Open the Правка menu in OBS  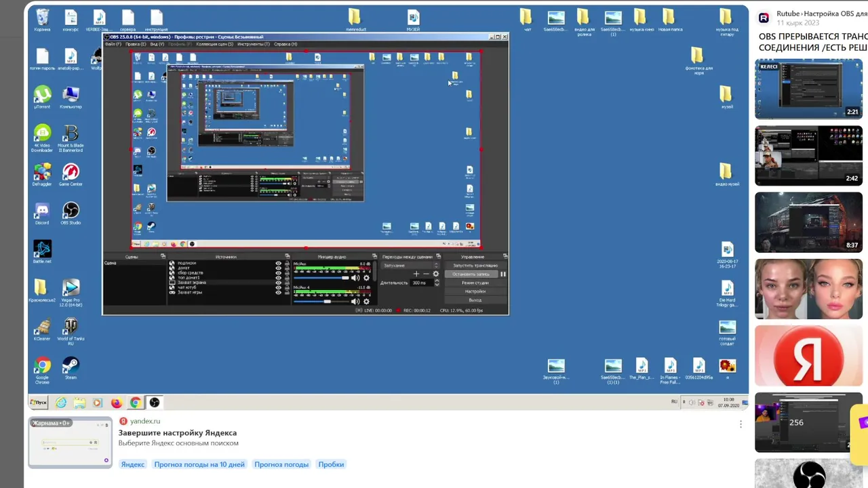point(136,44)
